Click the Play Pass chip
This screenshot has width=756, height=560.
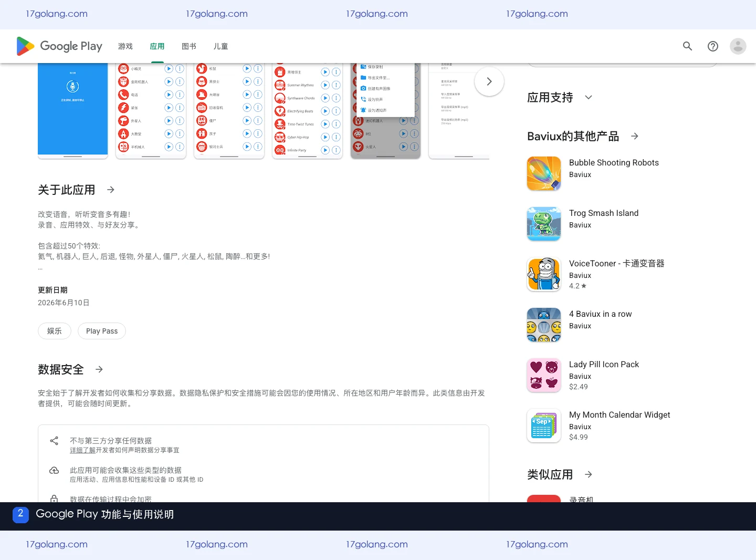point(102,331)
